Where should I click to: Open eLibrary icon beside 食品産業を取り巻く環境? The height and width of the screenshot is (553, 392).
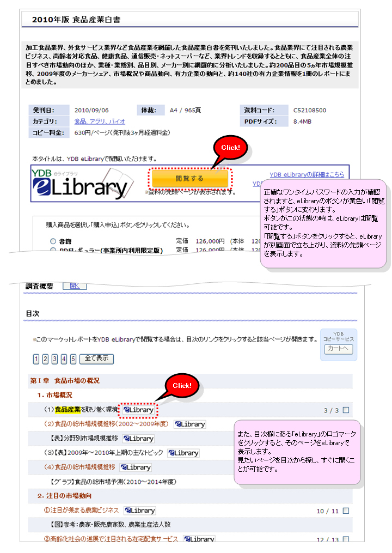coord(138,410)
